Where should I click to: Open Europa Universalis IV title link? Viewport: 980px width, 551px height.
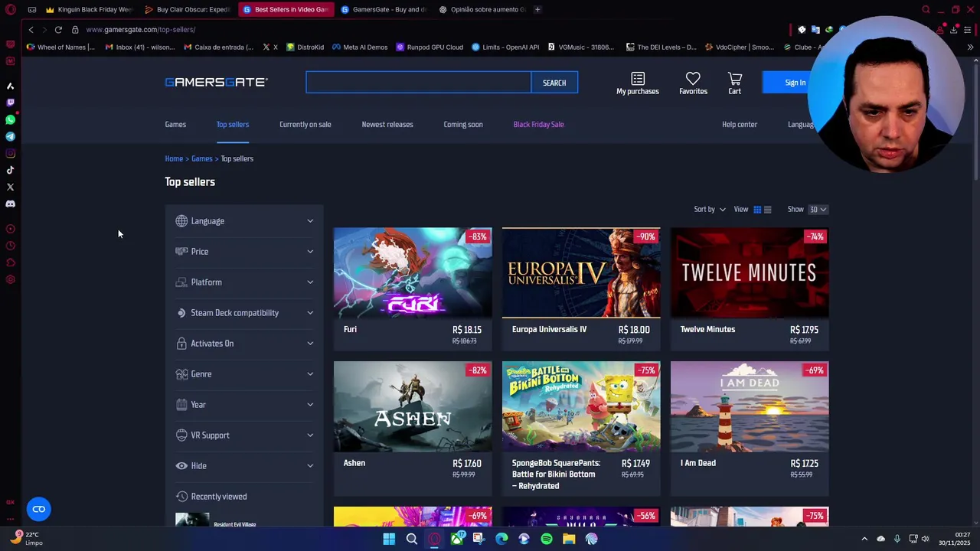click(x=549, y=330)
